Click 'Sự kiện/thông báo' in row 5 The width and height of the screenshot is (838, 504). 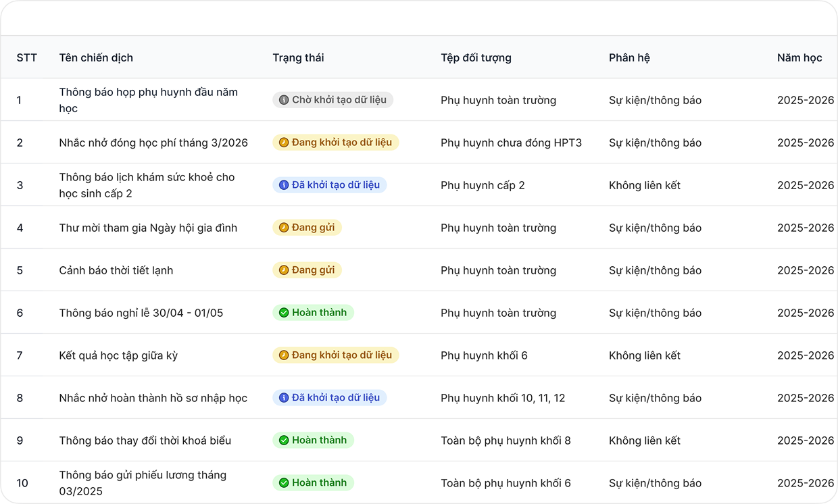(x=656, y=270)
